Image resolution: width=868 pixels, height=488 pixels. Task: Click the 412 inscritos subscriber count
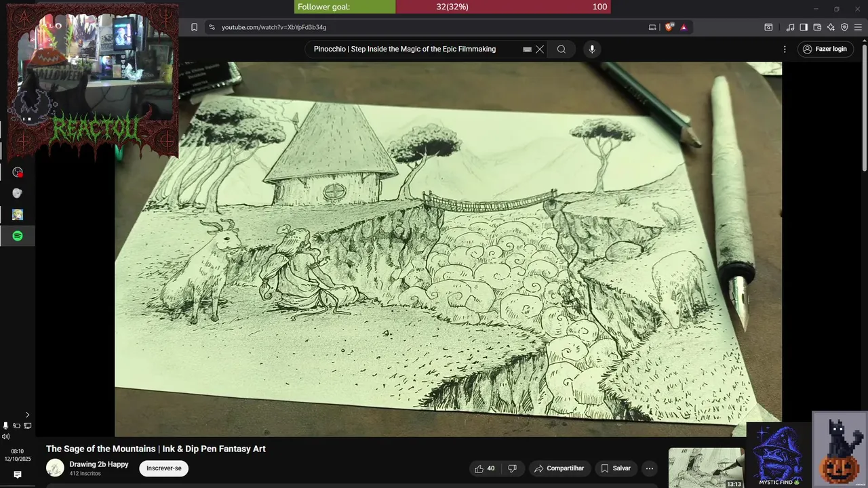85,474
